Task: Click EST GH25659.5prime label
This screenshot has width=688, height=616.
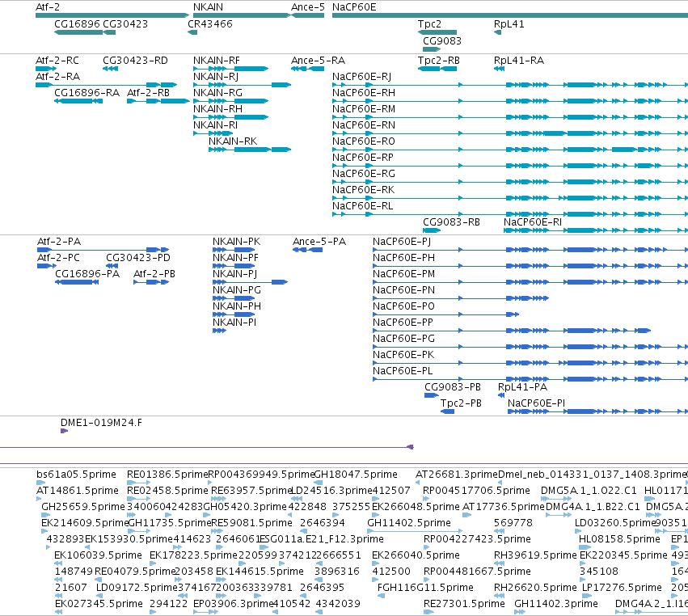Action: click(83, 507)
